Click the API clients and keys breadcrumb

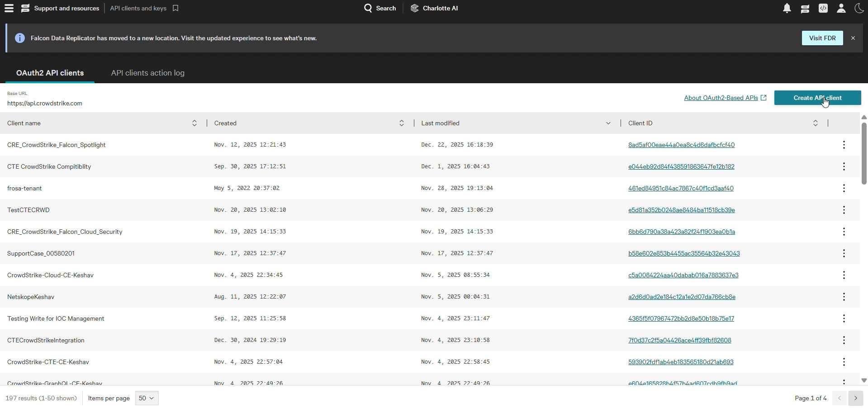(x=138, y=8)
